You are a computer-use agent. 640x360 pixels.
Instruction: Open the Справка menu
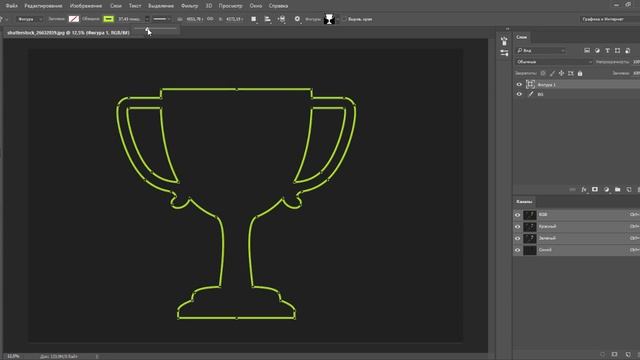(x=278, y=6)
